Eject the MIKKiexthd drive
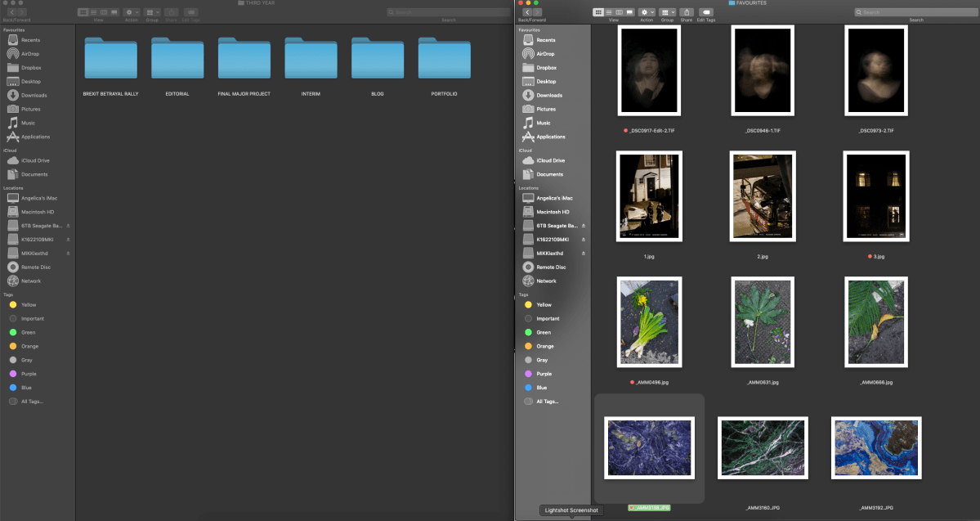The height and width of the screenshot is (521, 980). (x=584, y=253)
